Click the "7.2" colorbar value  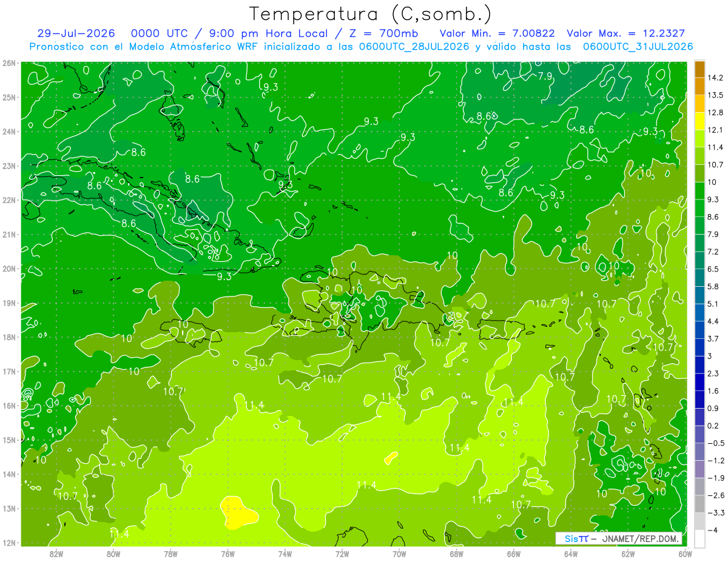pyautogui.click(x=713, y=252)
